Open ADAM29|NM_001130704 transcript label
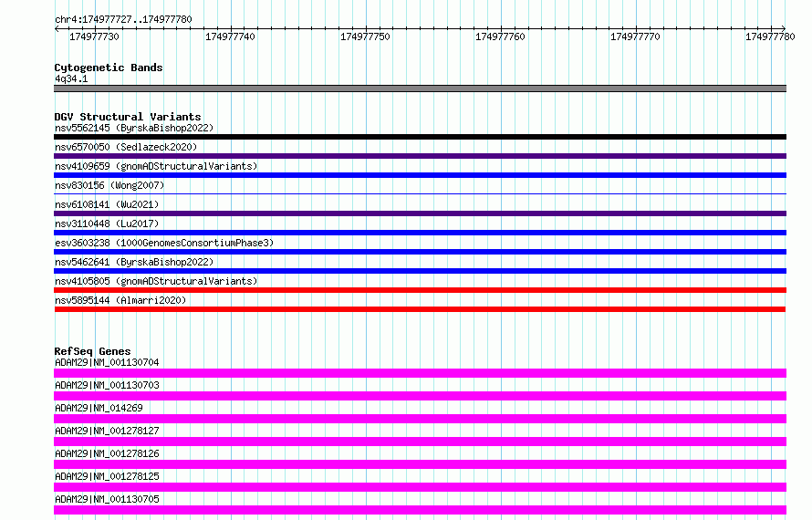The width and height of the screenshot is (812, 520). 107,362
